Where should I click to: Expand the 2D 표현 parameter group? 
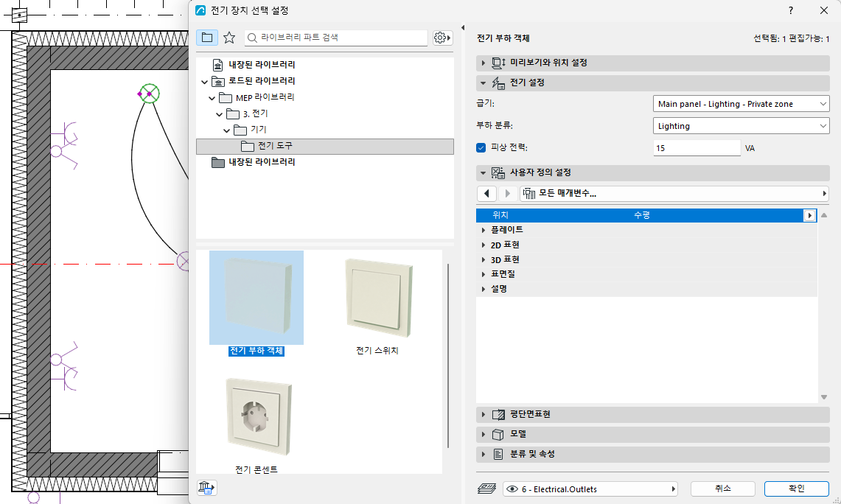484,245
